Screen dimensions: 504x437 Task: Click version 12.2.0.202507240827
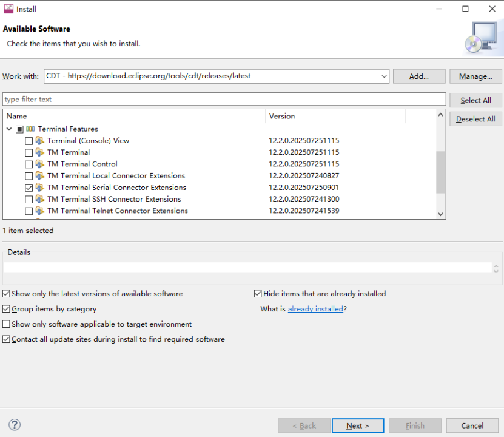[304, 175]
